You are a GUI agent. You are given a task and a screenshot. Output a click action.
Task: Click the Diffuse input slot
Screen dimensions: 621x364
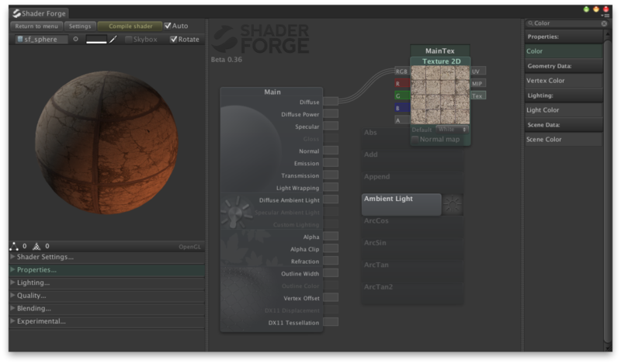click(x=331, y=102)
